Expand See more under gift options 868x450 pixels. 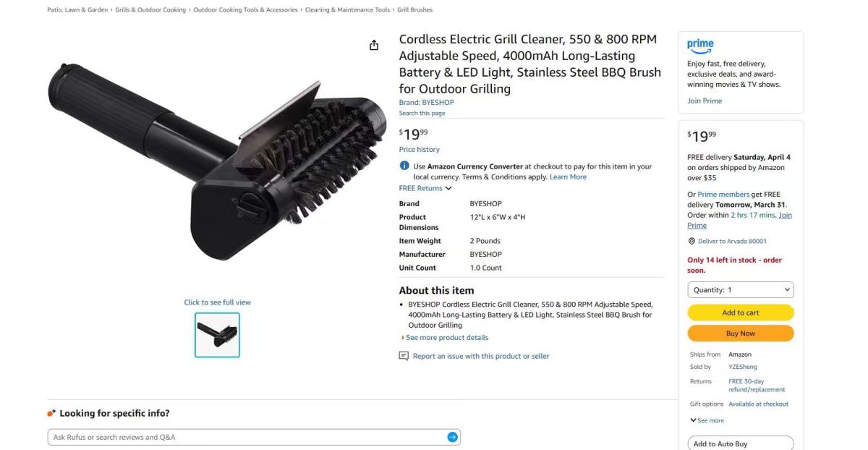(x=707, y=420)
